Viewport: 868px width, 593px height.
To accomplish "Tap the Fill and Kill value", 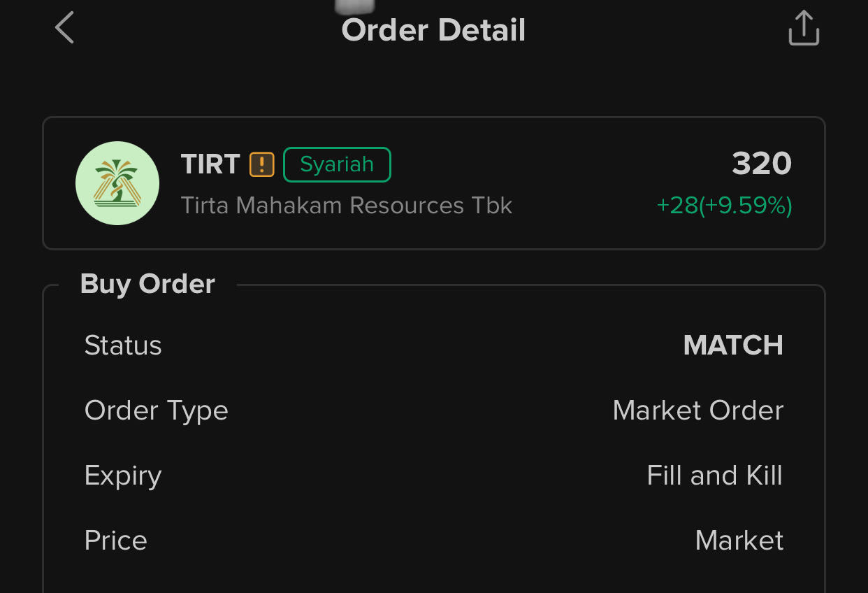I will pyautogui.click(x=714, y=476).
